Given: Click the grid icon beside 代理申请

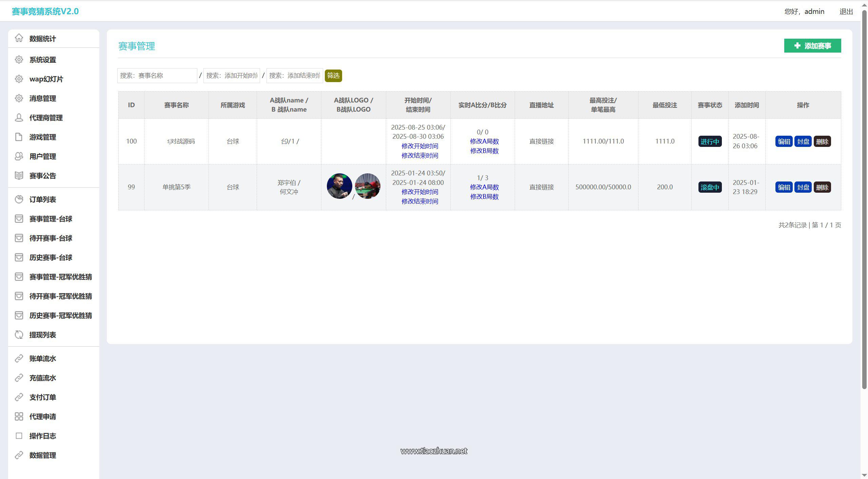Looking at the screenshot, I should click(19, 417).
